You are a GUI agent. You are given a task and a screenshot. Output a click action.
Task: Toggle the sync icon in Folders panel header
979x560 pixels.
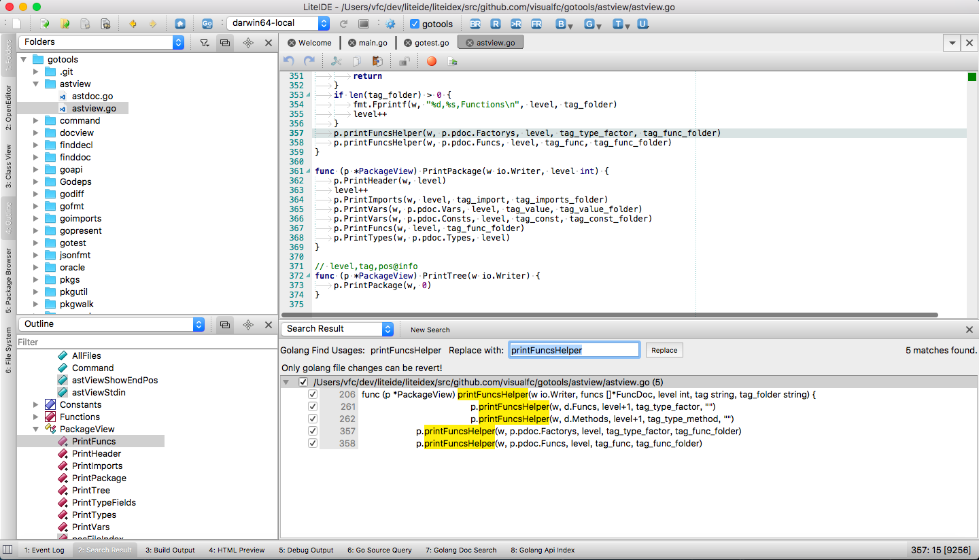click(225, 42)
